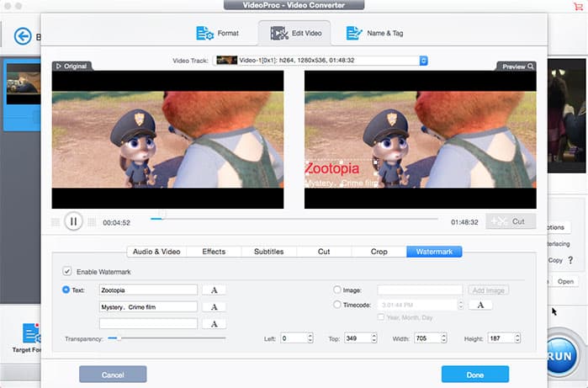
Task: Click the Add Image button
Action: (488, 290)
